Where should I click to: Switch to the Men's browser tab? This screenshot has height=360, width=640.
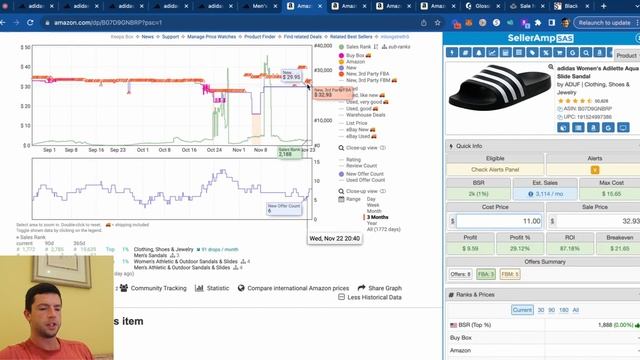tap(259, 6)
